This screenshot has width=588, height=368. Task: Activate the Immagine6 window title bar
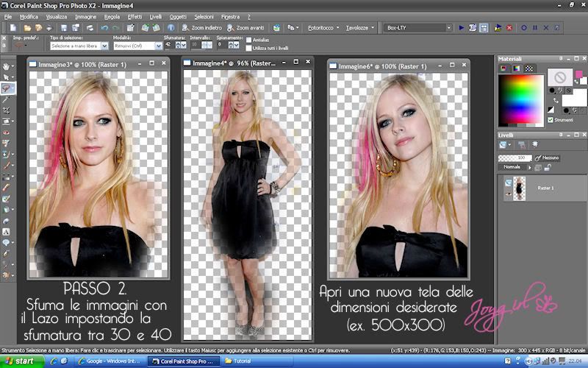coord(398,66)
